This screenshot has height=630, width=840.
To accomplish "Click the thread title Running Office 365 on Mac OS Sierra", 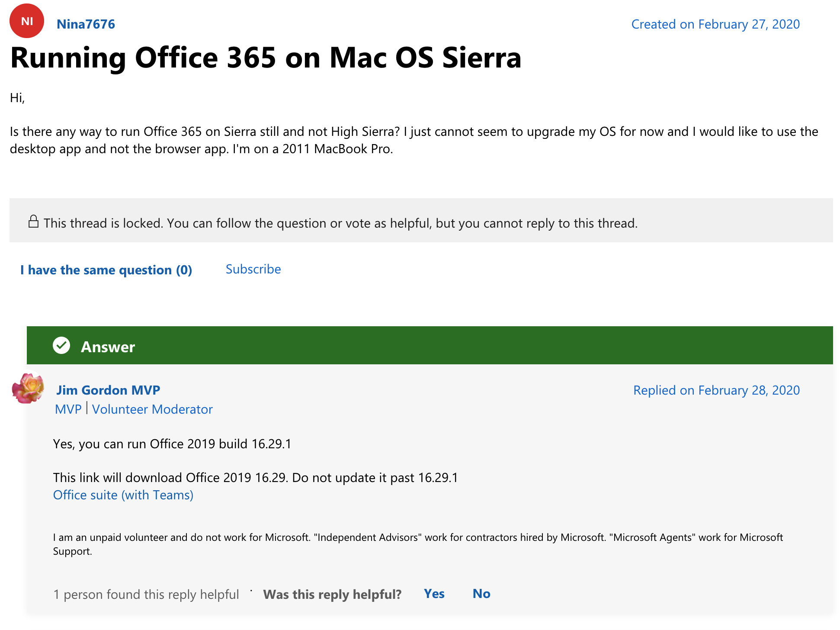I will pyautogui.click(x=266, y=58).
